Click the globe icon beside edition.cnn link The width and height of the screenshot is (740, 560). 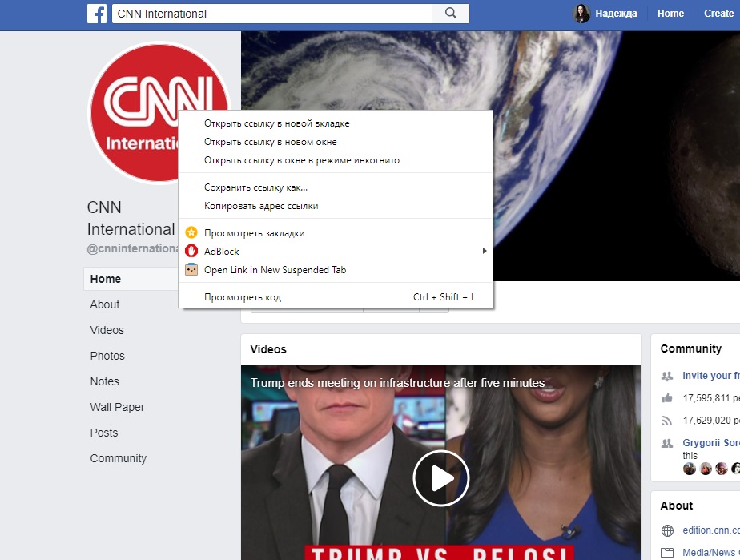click(667, 530)
